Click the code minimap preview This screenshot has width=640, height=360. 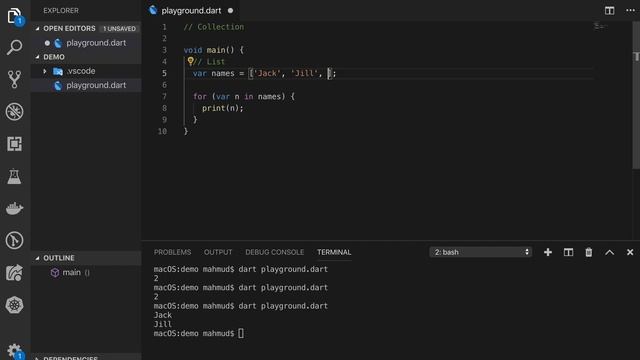pyautogui.click(x=600, y=27)
